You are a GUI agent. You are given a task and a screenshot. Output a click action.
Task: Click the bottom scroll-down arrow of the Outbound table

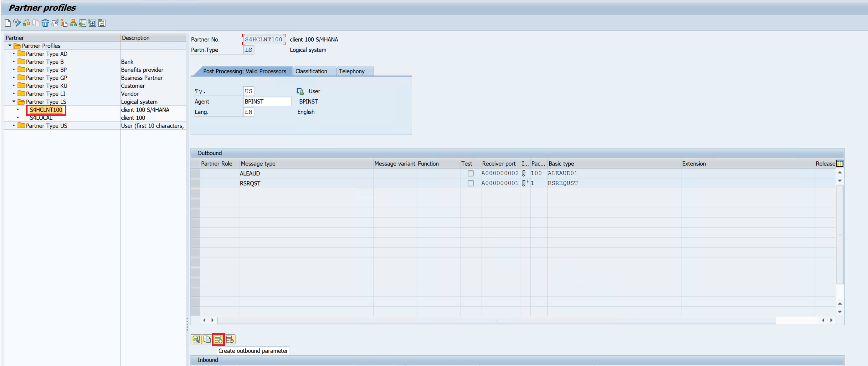tap(840, 312)
